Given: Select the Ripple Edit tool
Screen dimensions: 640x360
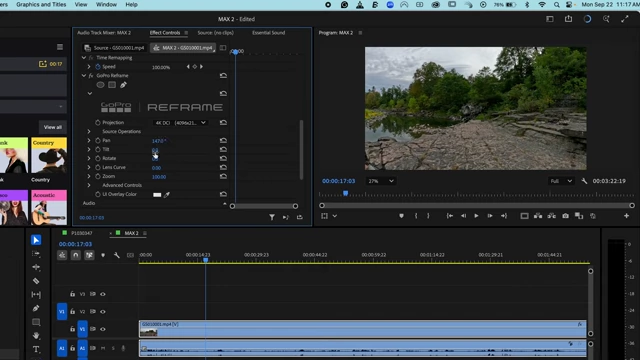Looking at the screenshot, I should click(36, 267).
